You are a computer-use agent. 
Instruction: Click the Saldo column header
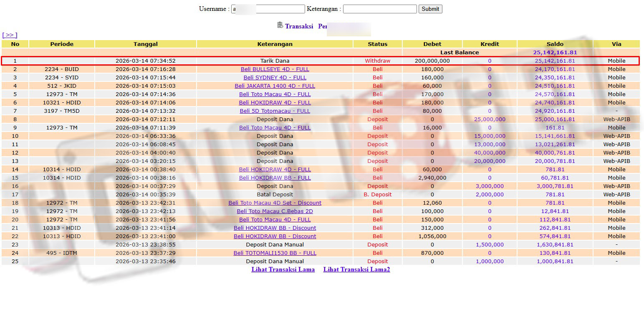coord(555,44)
